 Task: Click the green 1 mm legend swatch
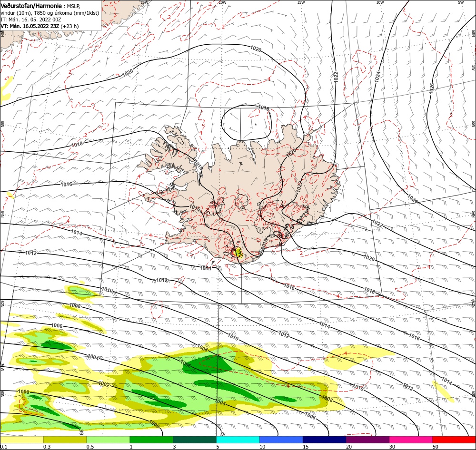point(151,440)
